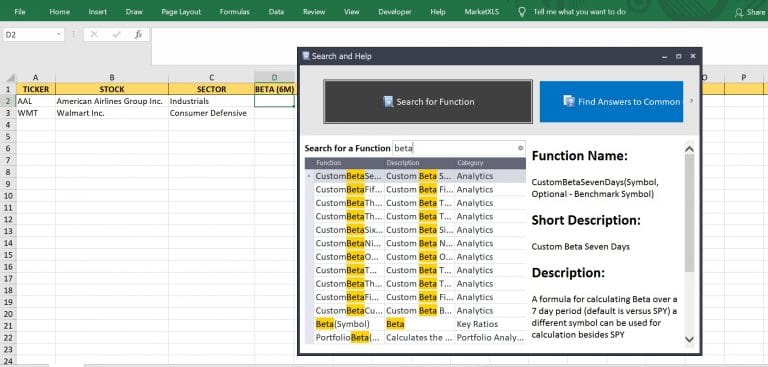
Task: Click the Cancel X formula bar icon
Action: coord(94,34)
